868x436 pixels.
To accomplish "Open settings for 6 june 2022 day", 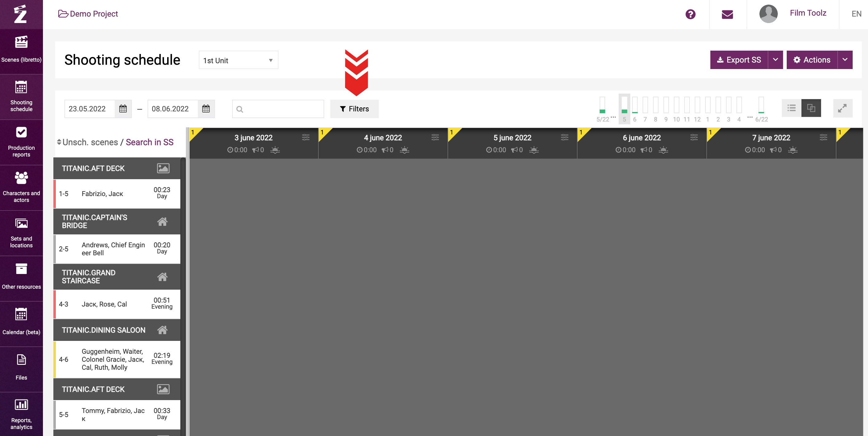I will [x=694, y=137].
